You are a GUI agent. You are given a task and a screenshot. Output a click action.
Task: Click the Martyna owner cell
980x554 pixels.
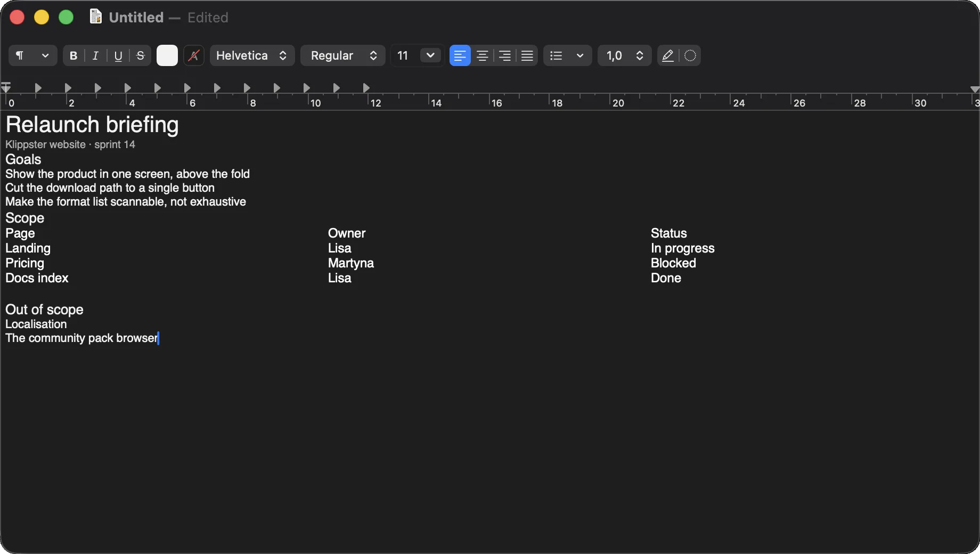coord(351,263)
